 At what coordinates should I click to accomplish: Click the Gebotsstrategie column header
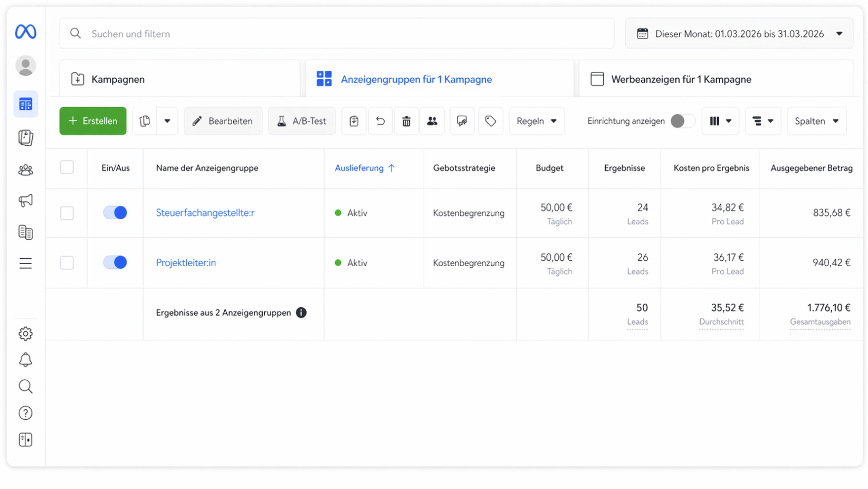pyautogui.click(x=464, y=168)
